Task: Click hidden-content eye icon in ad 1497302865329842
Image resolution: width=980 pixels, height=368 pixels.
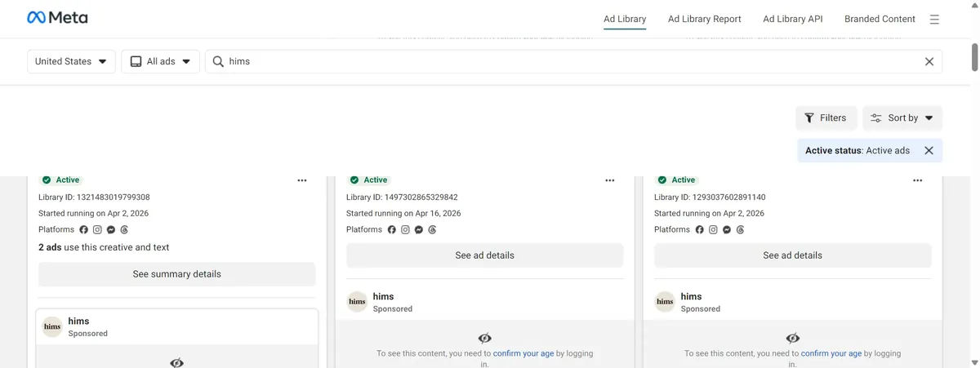Action: tap(484, 338)
